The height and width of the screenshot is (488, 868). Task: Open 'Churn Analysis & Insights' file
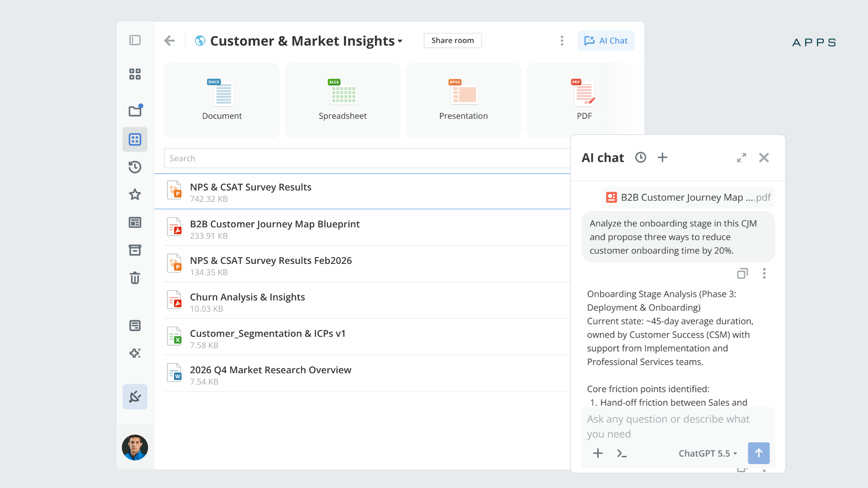tap(367, 301)
